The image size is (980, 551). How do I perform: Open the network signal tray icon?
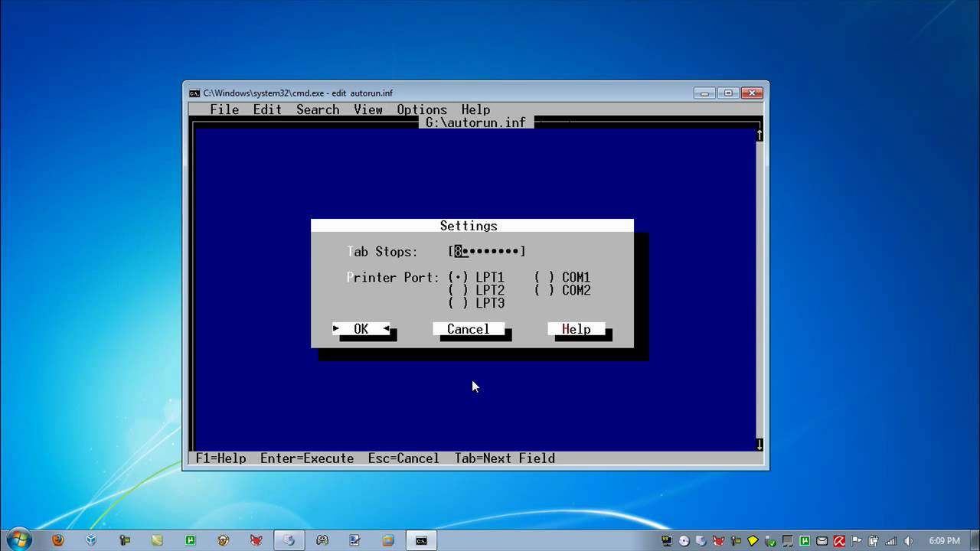click(890, 541)
